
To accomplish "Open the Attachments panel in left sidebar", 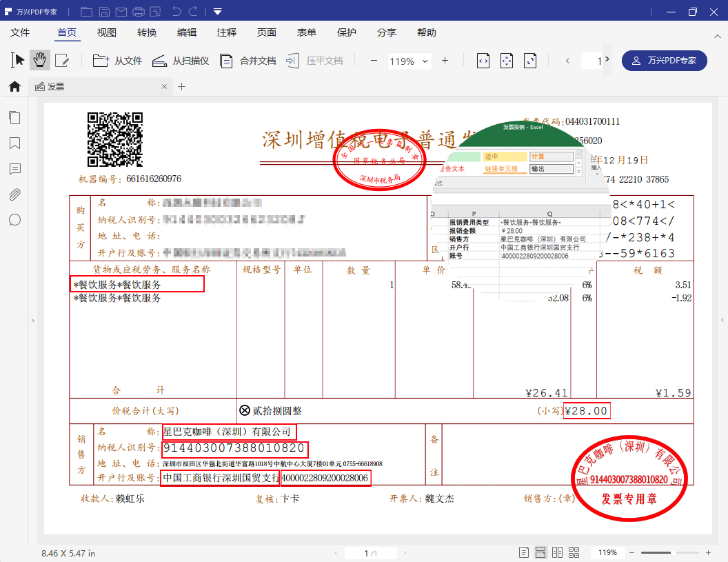I will 14,194.
